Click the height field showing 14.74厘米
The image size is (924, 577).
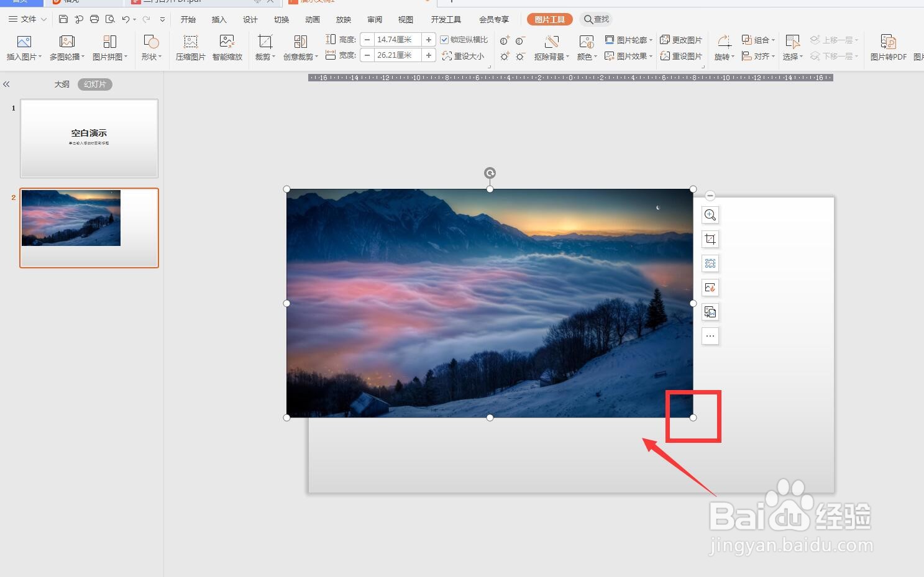coord(398,40)
